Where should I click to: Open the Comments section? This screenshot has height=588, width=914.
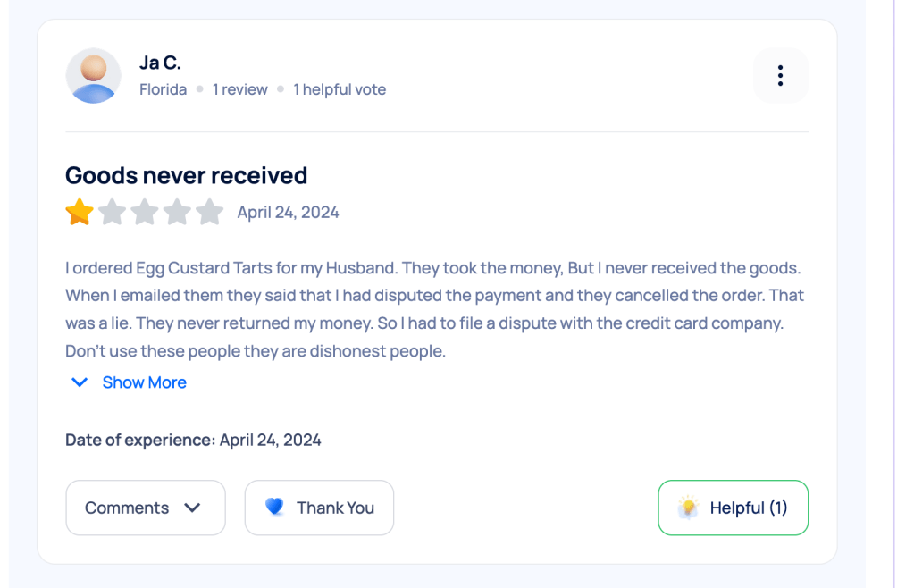pos(127,508)
